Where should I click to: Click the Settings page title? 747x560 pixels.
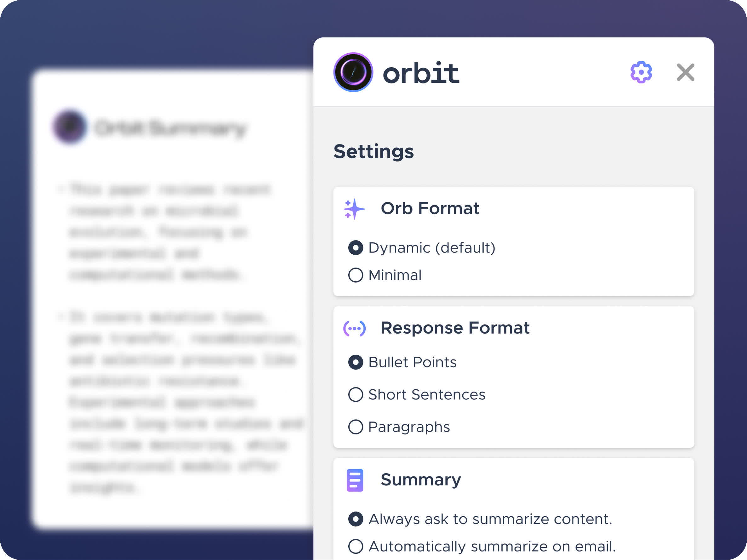tap(374, 151)
